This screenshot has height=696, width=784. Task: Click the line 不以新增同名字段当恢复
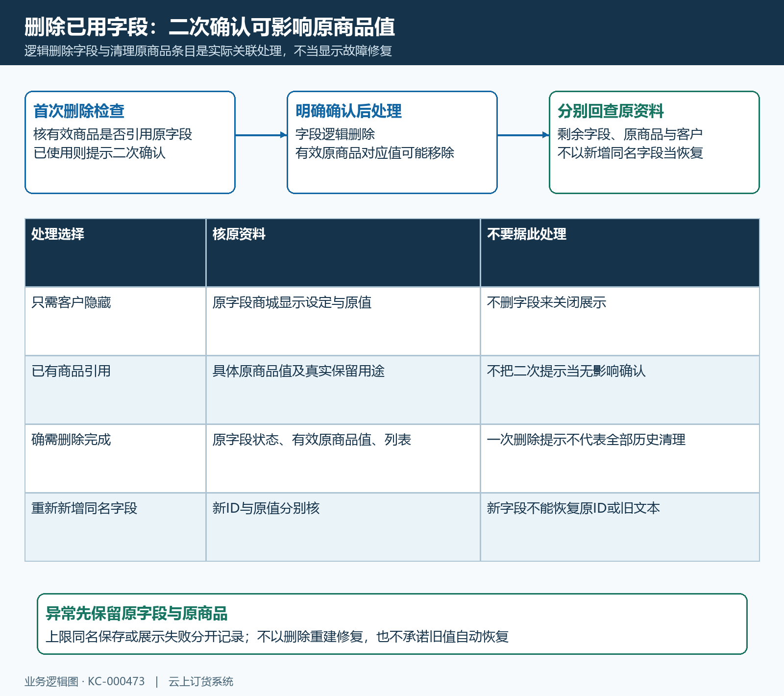pos(630,153)
